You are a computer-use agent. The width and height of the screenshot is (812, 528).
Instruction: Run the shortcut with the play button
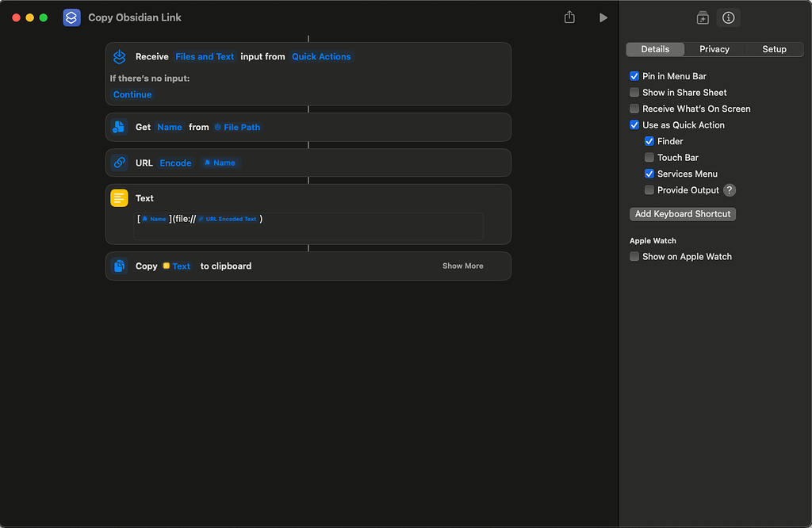click(603, 17)
